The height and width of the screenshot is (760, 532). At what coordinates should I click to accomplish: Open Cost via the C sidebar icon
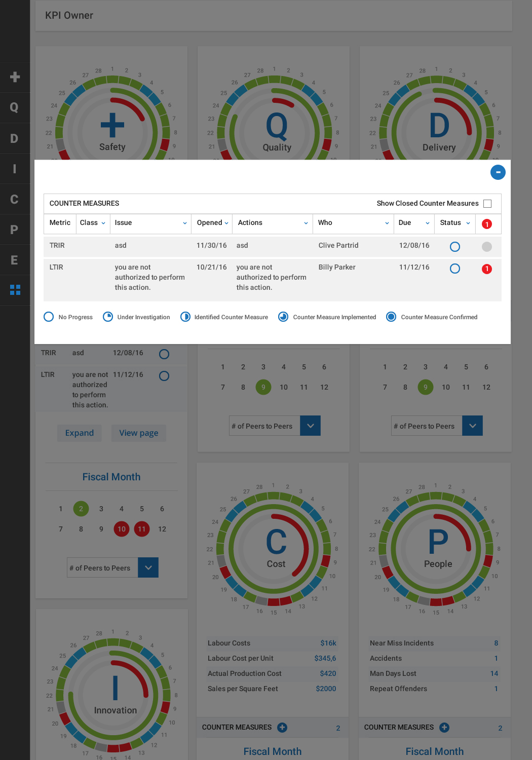coord(15,199)
